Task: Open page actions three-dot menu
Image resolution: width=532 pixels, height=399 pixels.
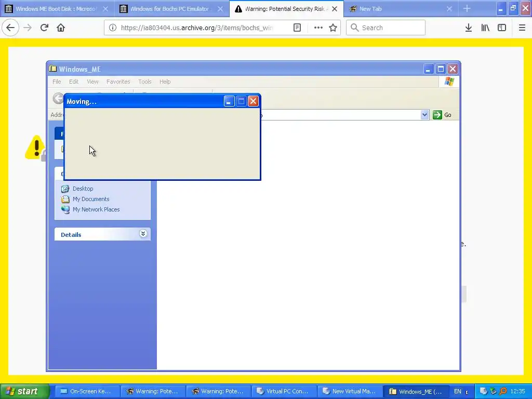Action: pyautogui.click(x=318, y=28)
